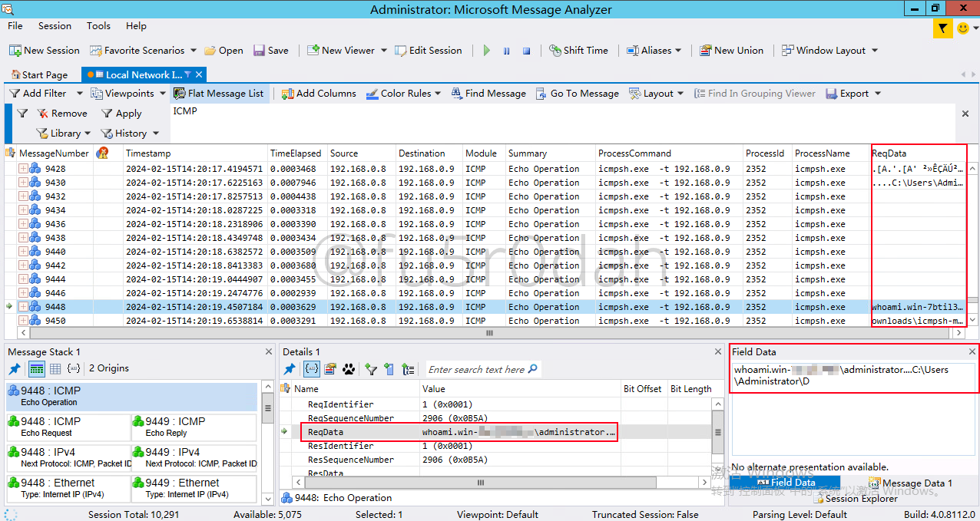Apply the ICMP filter
980x521 pixels.
tap(121, 113)
